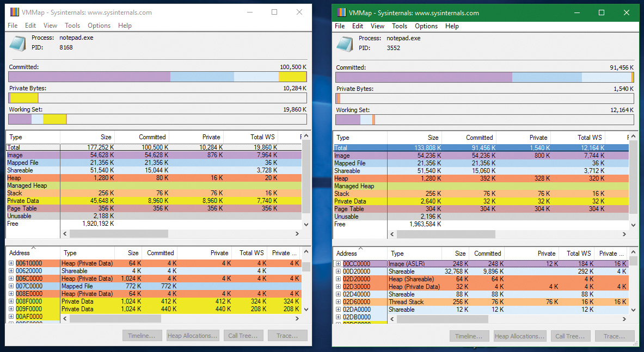Click the VMMap title icon in left window
Image resolution: width=644 pixels, height=352 pixels.
pos(14,13)
